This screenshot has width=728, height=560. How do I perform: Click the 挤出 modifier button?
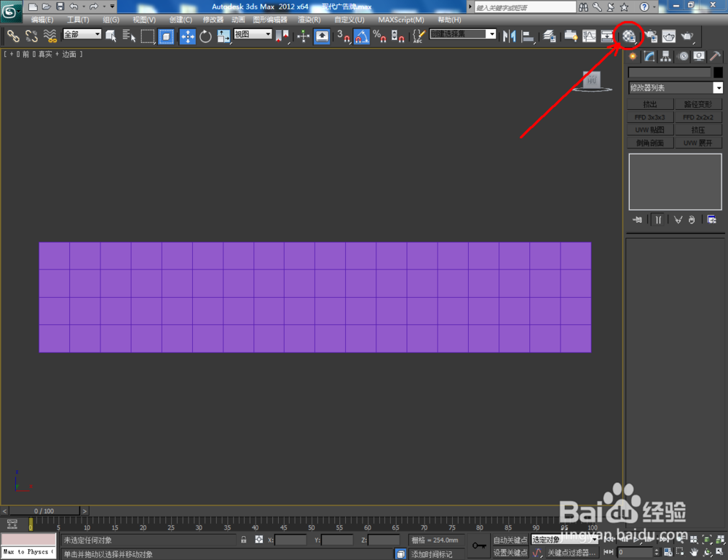(x=650, y=104)
